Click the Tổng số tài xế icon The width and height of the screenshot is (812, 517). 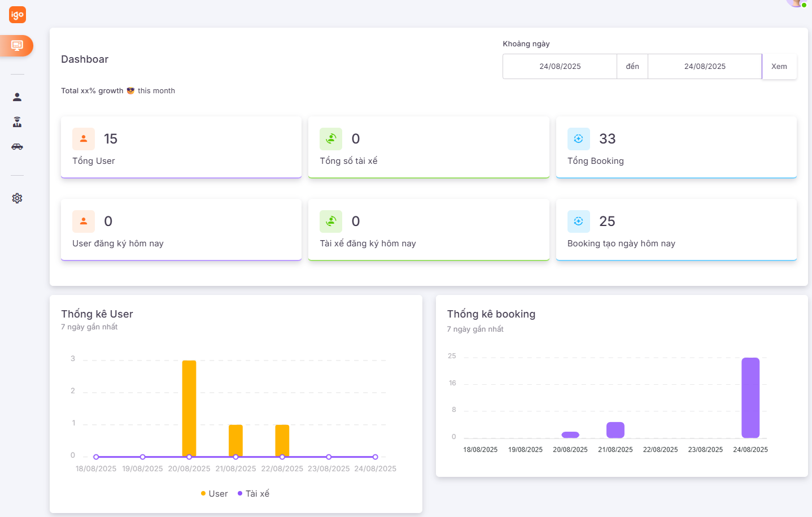331,139
